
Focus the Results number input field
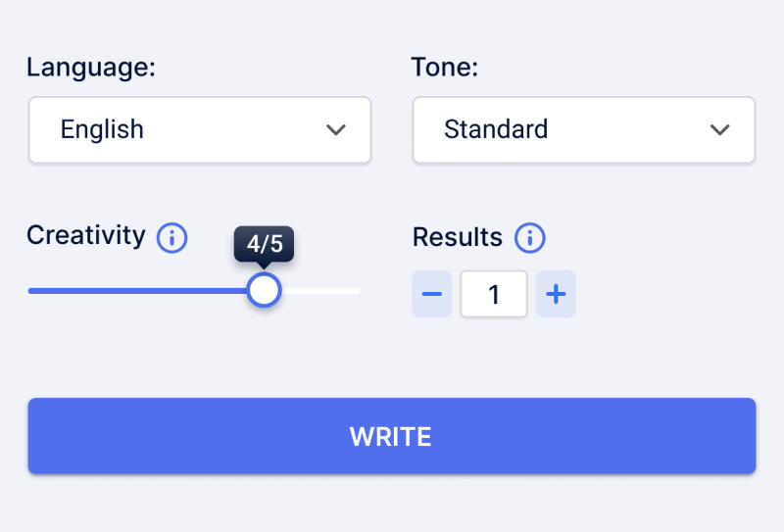point(494,294)
